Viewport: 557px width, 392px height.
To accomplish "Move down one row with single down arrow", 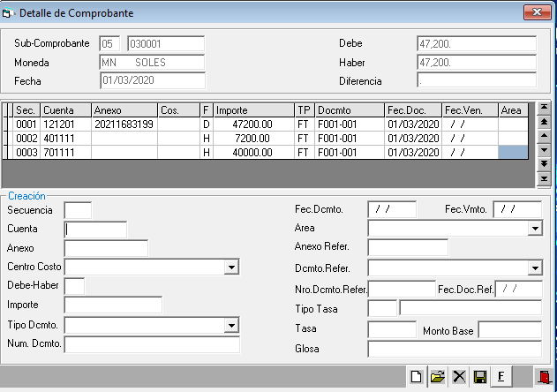I will coord(544,151).
